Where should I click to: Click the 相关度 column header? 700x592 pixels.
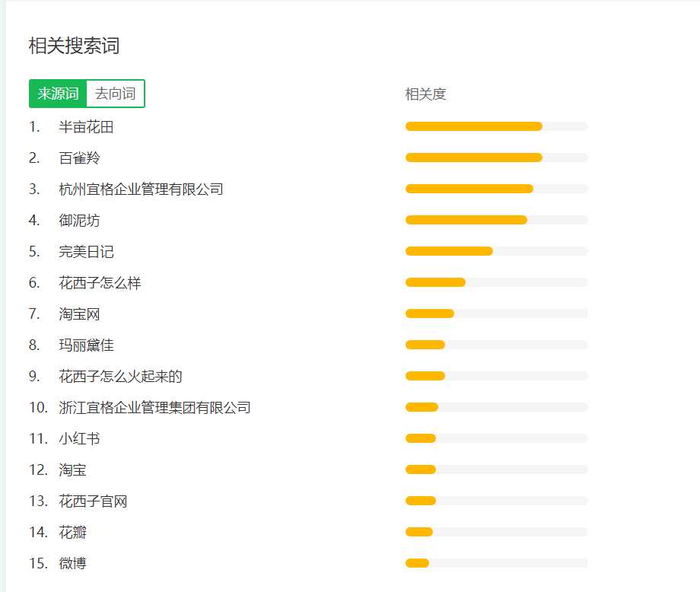tap(425, 94)
